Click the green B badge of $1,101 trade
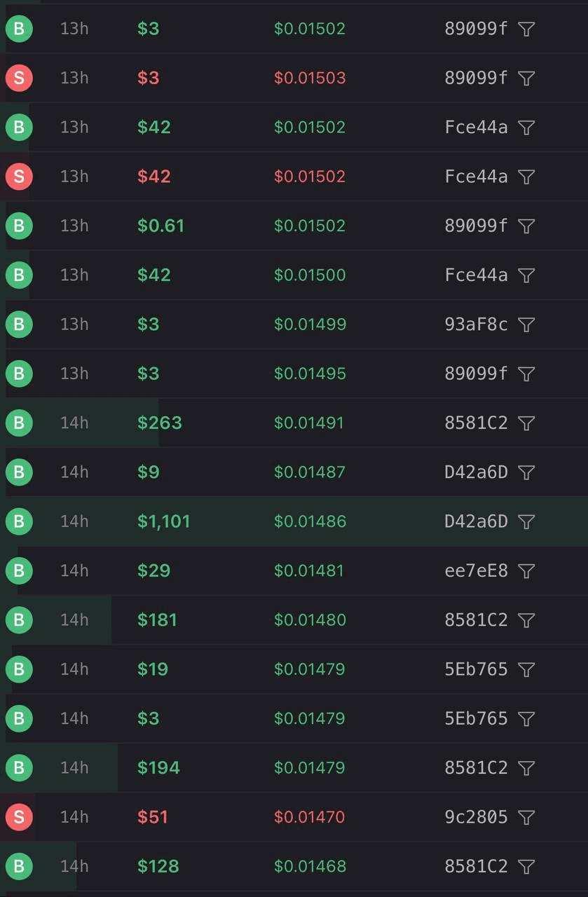 pos(19,521)
